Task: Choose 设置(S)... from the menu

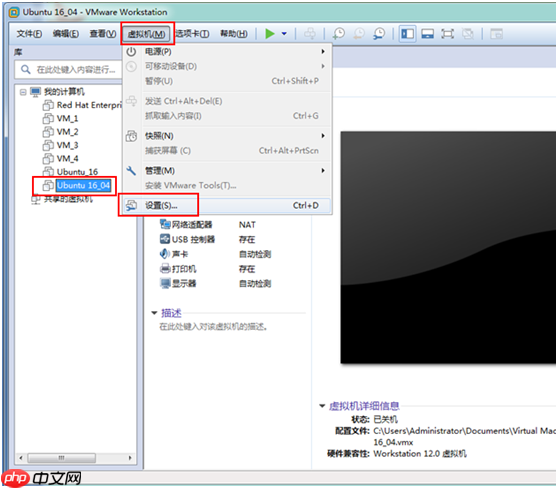Action: click(227, 205)
